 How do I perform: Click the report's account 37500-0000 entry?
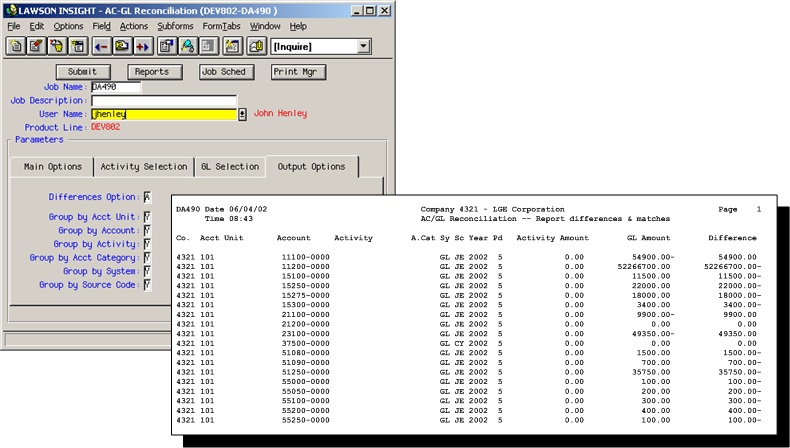pos(305,343)
